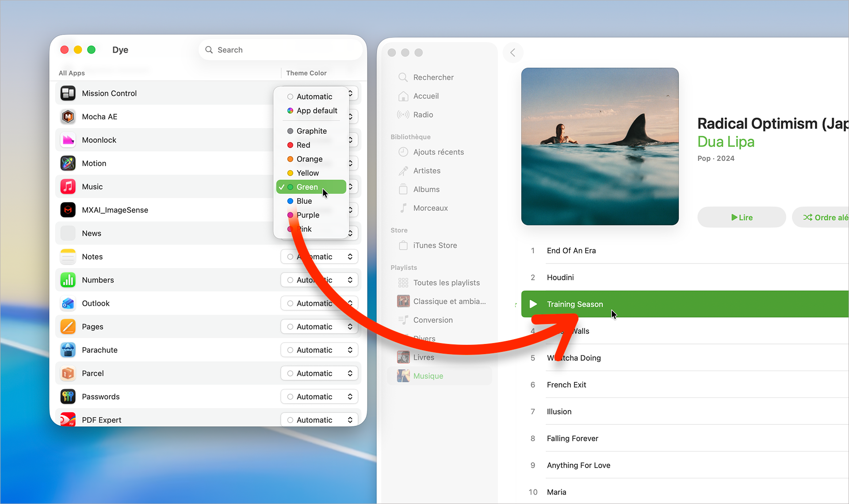Choose Blue from the color menu
Viewport: 849px width, 504px height.
[304, 201]
